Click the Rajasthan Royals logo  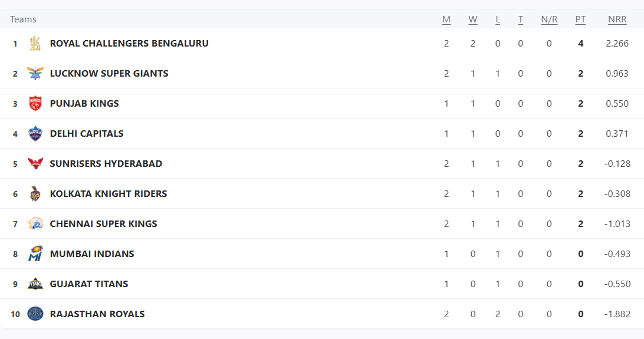click(x=35, y=314)
